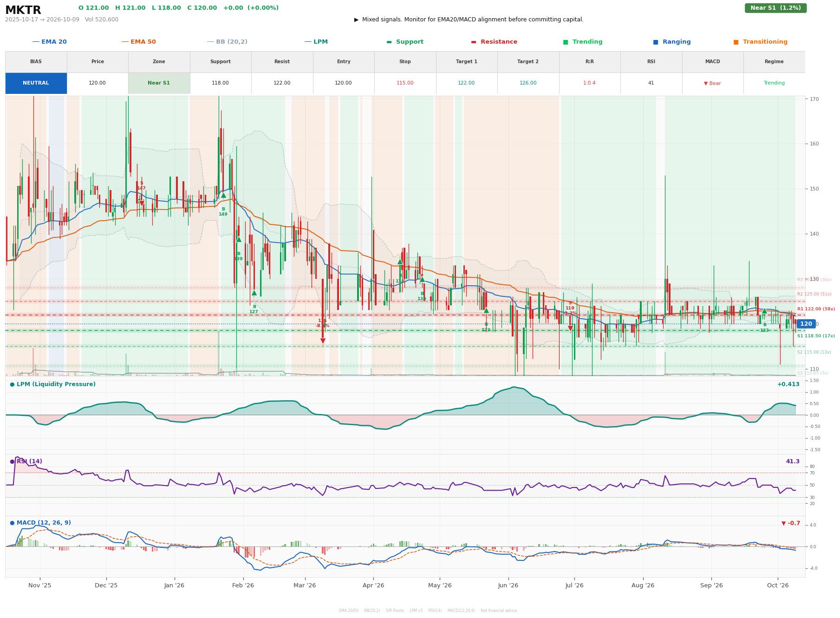The width and height of the screenshot is (840, 618).
Task: Click the R1 122.00 (58x) resistance label
Action: [816, 309]
